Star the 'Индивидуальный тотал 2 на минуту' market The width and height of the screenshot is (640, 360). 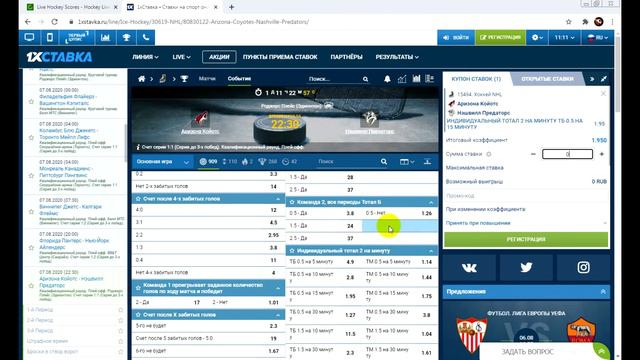pyautogui.click(x=292, y=251)
